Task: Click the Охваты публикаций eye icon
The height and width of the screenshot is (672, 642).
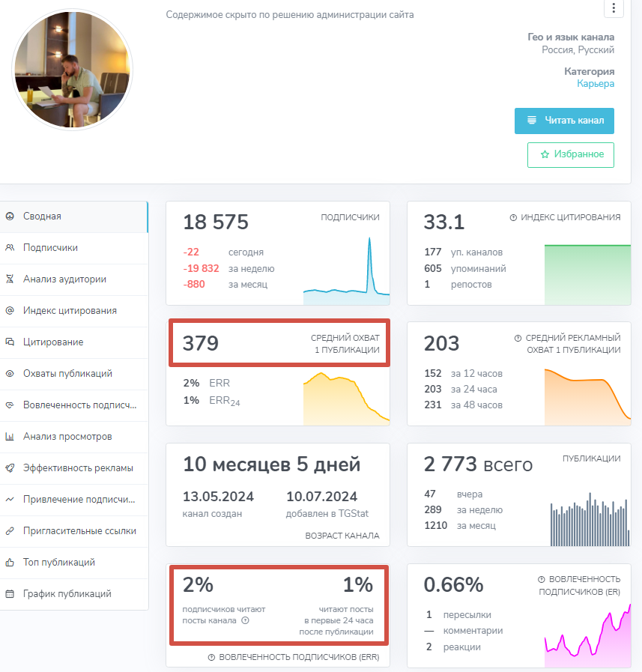Action: (x=10, y=373)
